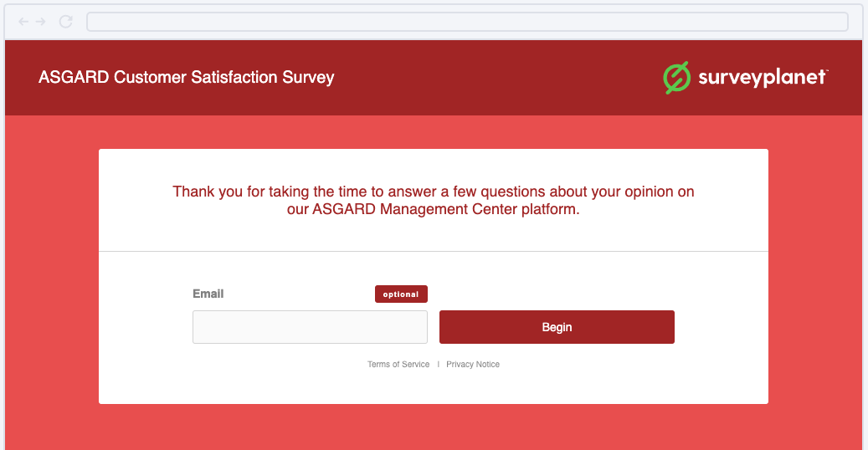
Task: Open the Terms of Service link
Action: pos(398,365)
